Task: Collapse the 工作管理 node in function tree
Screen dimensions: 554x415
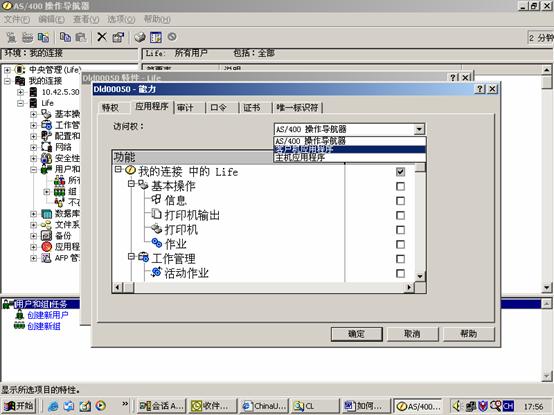Action: tap(131, 256)
